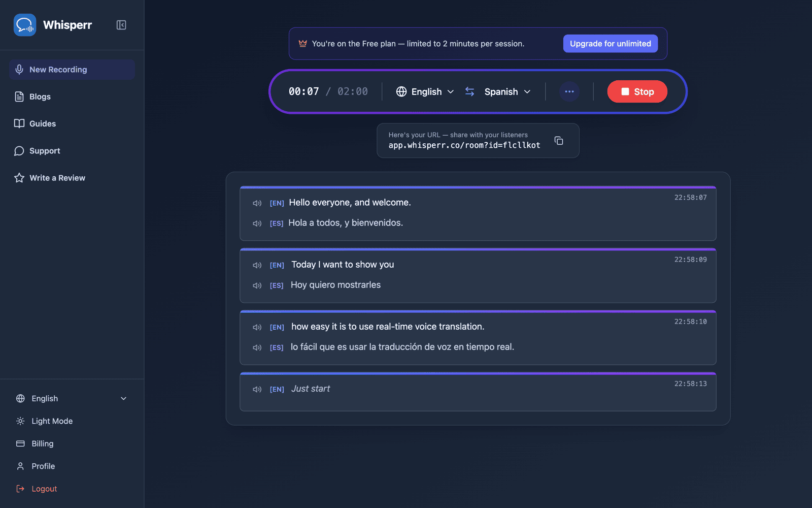Screen dimensions: 812x508
Task: Open source language English dropdown
Action: 425,92
